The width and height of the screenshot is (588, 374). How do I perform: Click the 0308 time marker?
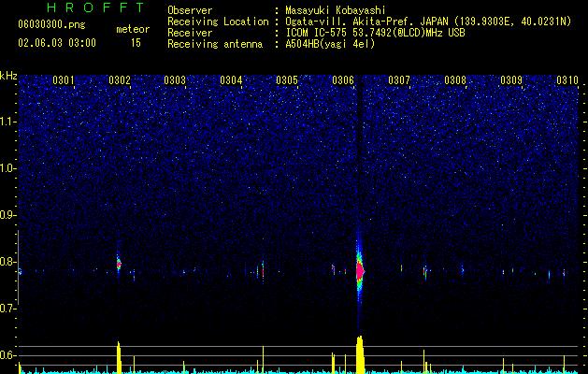(455, 79)
